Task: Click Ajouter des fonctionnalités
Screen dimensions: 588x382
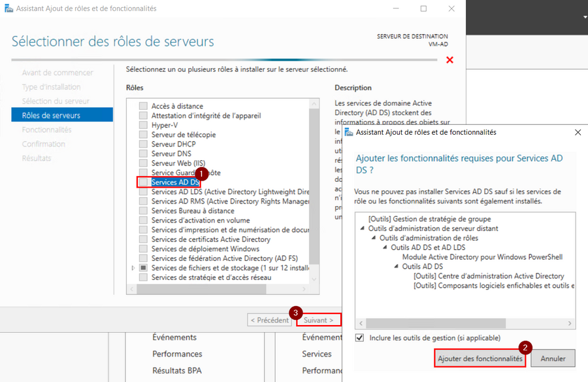Action: [x=480, y=358]
